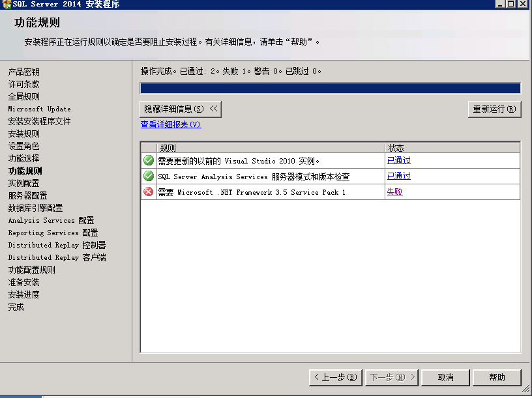
Task: Click green check icon for Analysis Services rule
Action: [149, 176]
